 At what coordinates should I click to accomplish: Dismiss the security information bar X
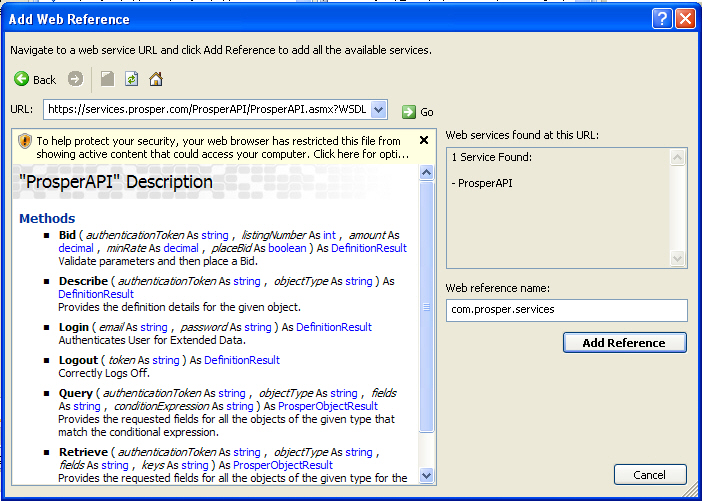424,140
